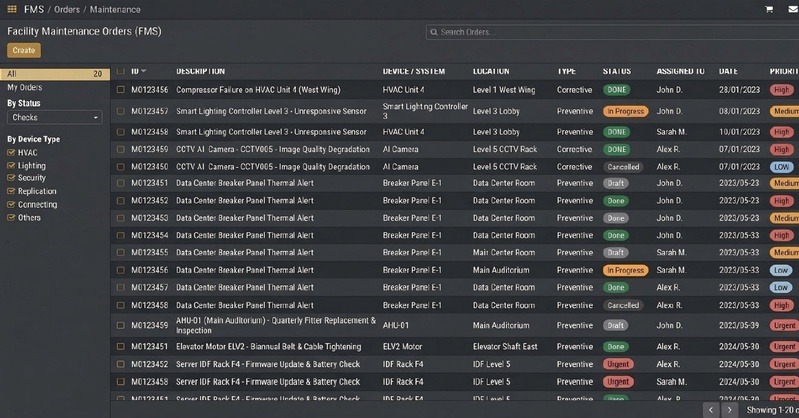Screen dimensions: 799x418
Task: Select the My Orders filter
Action: coord(24,87)
